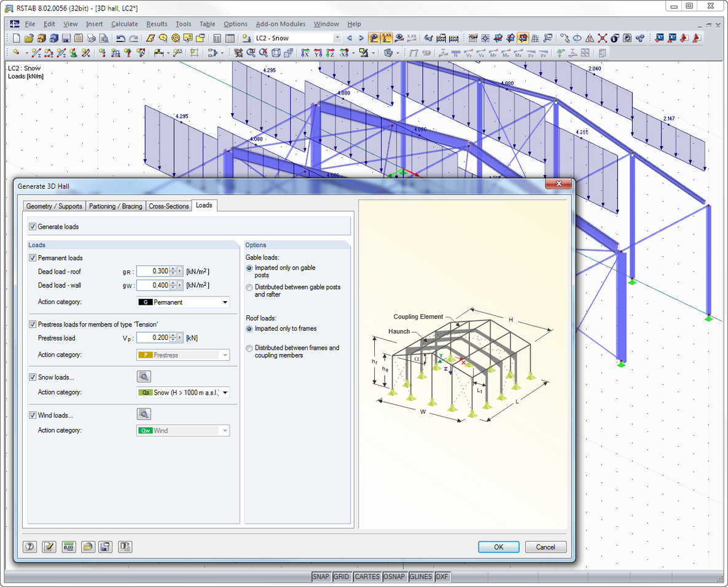
Task: Click the Help icon in the dialog
Action: point(29,546)
